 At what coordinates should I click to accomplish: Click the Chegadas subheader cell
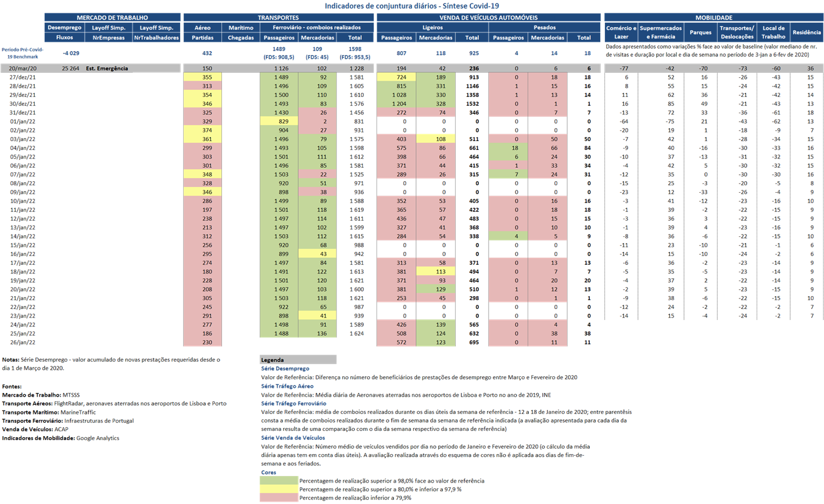point(241,37)
